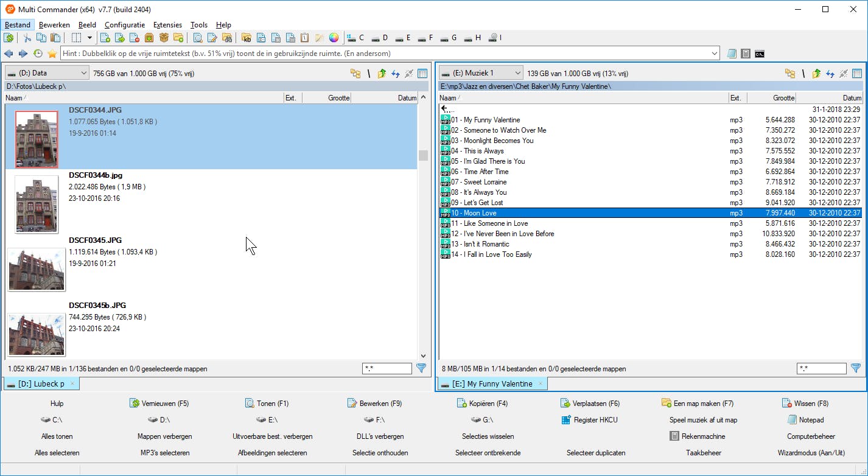Click the Cut scissors icon in the toolbar
Viewport: 868px width, 476px height.
coord(27,38)
